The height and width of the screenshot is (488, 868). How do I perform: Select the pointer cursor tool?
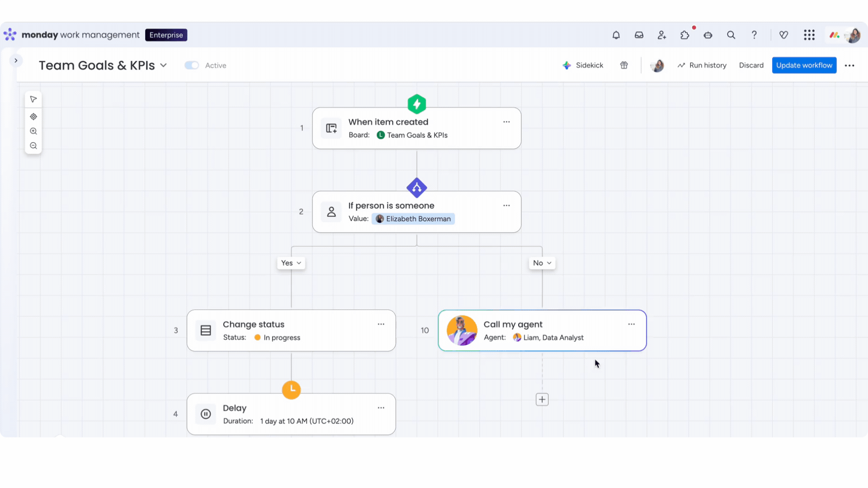coord(33,99)
